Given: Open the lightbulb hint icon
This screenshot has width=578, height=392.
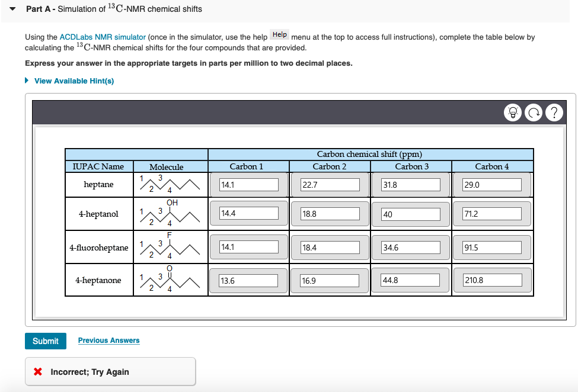Looking at the screenshot, I should pos(513,112).
